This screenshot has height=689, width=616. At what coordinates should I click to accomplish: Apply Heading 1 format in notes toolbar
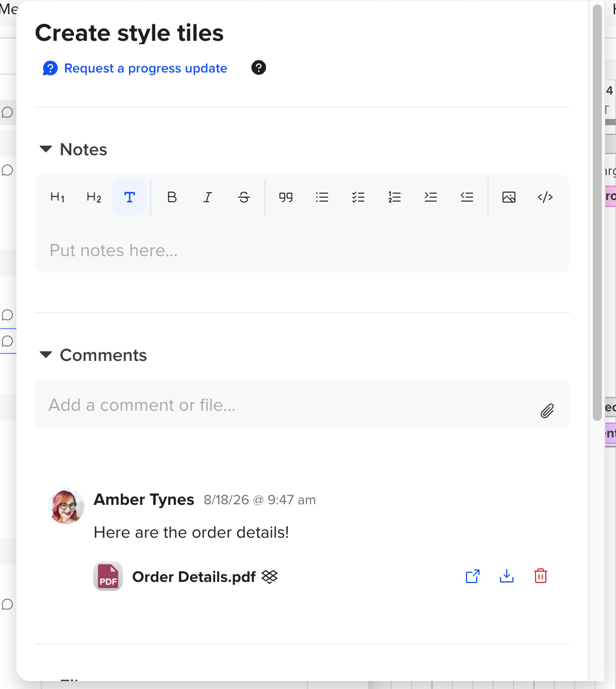[58, 197]
